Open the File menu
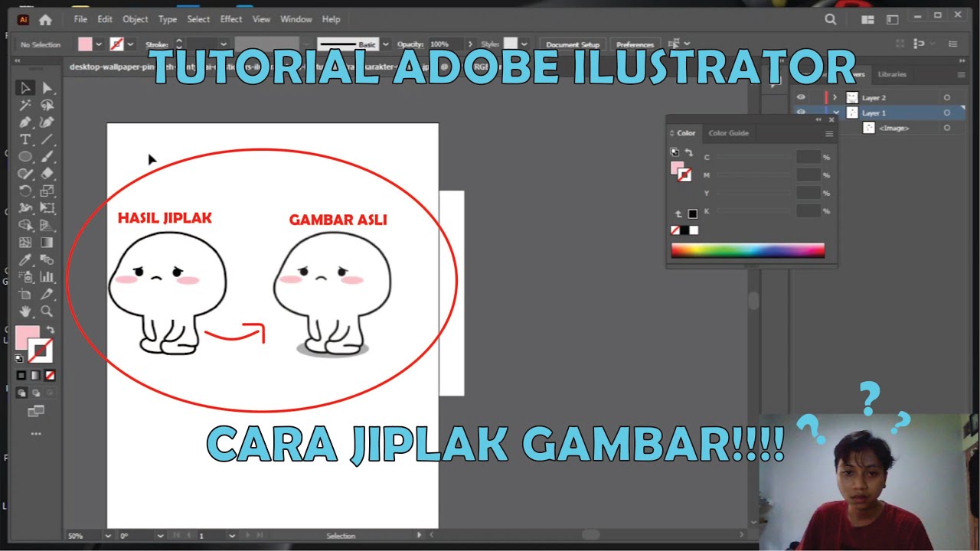980x551 pixels. (80, 19)
